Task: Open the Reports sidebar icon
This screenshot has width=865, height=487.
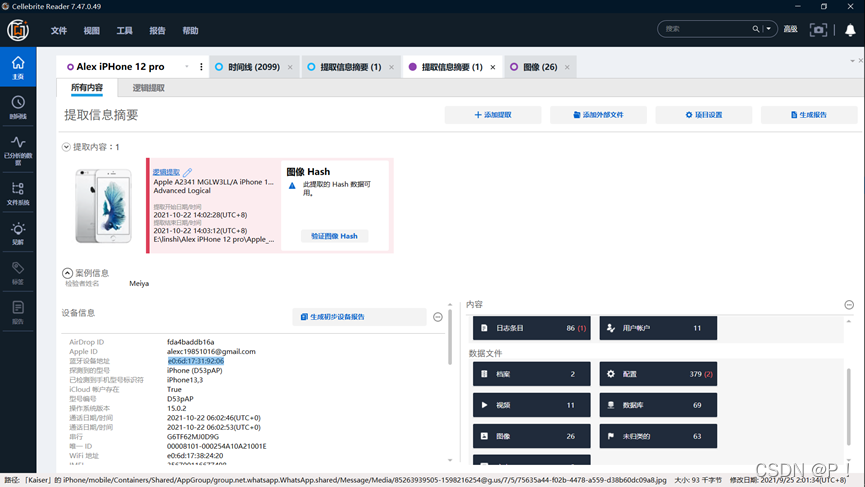Action: coord(18,313)
